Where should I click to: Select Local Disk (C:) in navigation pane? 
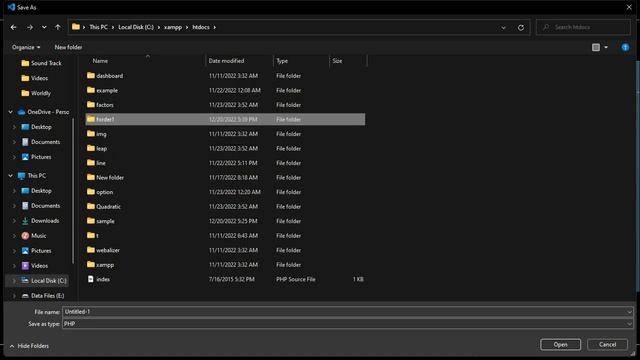point(49,281)
